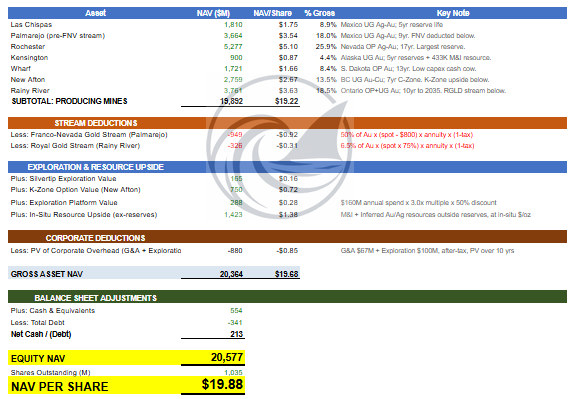Select the GROSS ASSET NAV label
Viewport: 573px width, 399px height.
(x=47, y=274)
